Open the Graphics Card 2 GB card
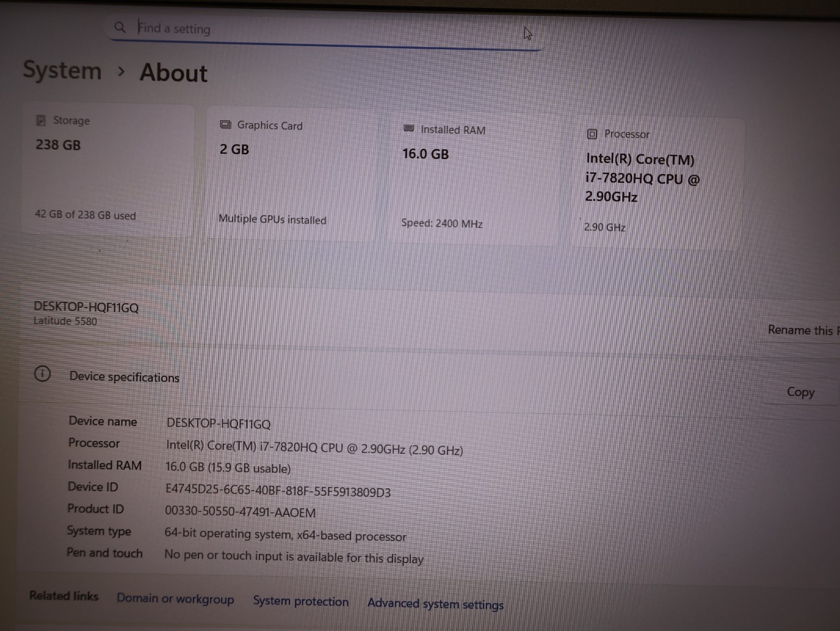The height and width of the screenshot is (631, 840). [291, 174]
